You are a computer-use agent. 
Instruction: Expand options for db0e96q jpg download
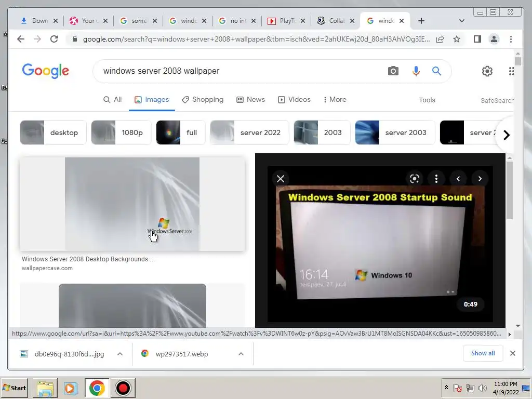click(x=120, y=354)
